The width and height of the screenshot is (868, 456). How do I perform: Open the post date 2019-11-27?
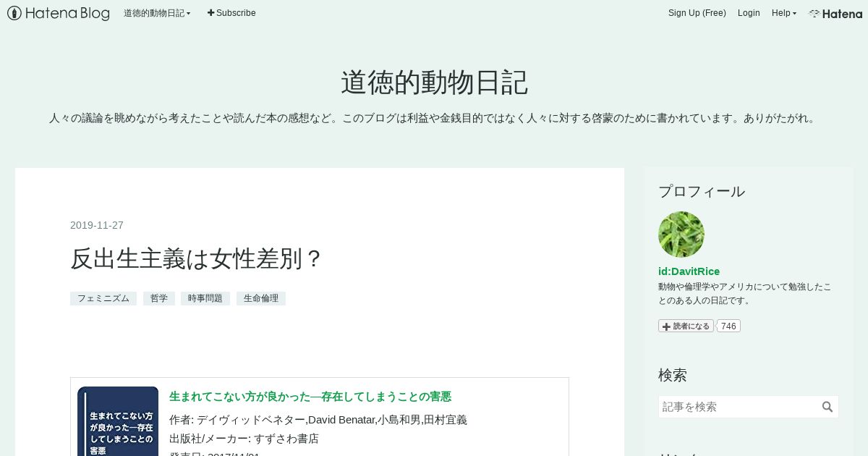click(97, 225)
